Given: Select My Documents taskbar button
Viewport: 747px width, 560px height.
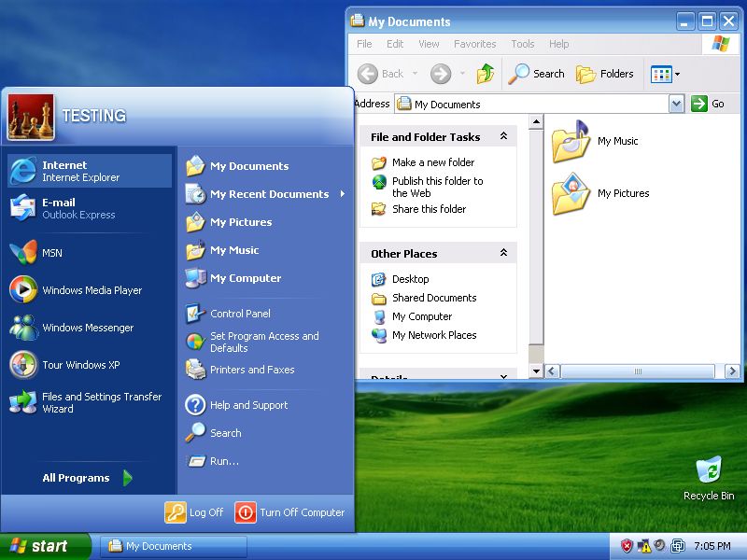Looking at the screenshot, I should [174, 546].
